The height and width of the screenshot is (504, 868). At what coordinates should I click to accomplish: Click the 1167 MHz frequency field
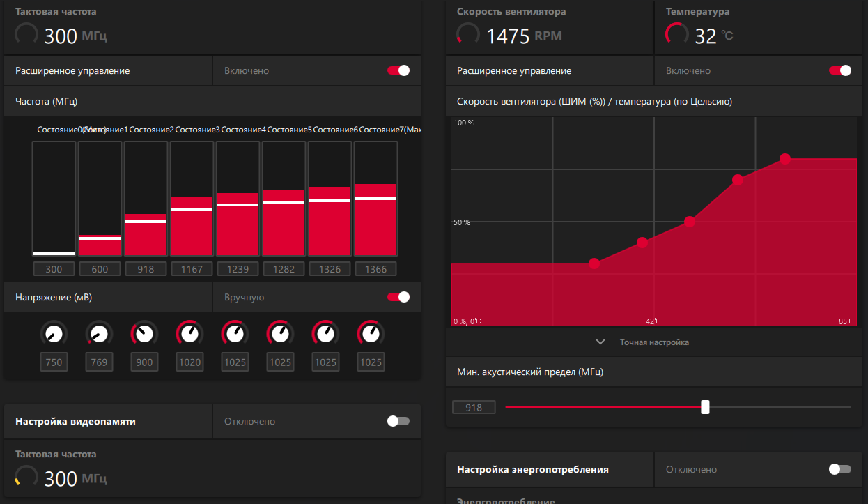click(x=192, y=269)
